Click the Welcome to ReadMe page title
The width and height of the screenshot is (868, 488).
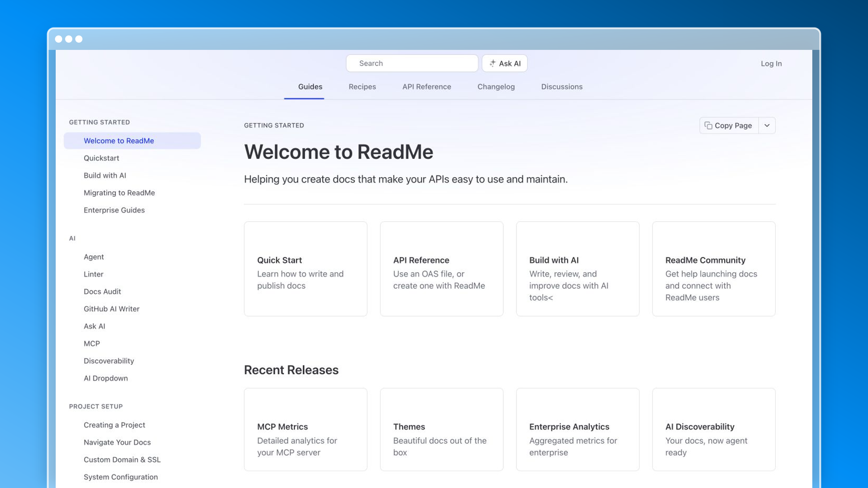339,151
